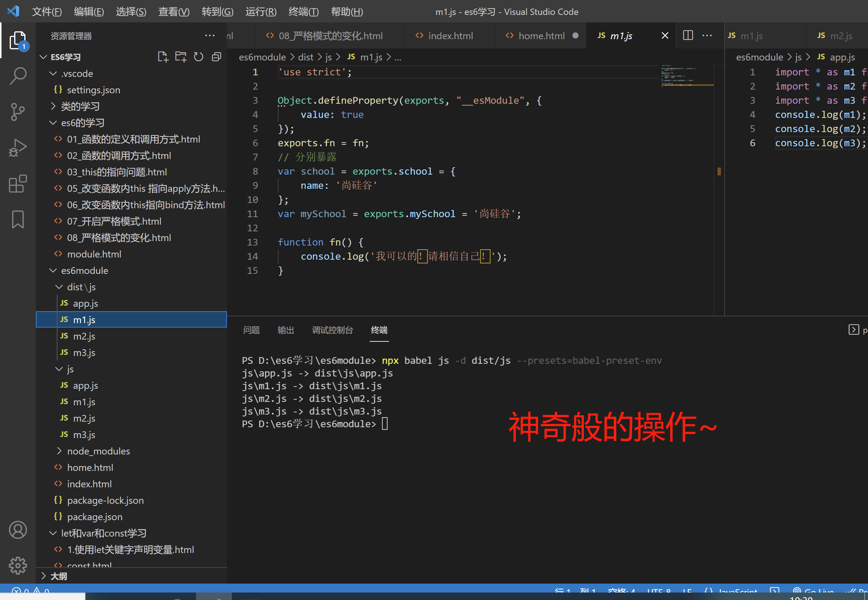868x600 pixels.
Task: Open Source Control view
Action: click(x=18, y=112)
